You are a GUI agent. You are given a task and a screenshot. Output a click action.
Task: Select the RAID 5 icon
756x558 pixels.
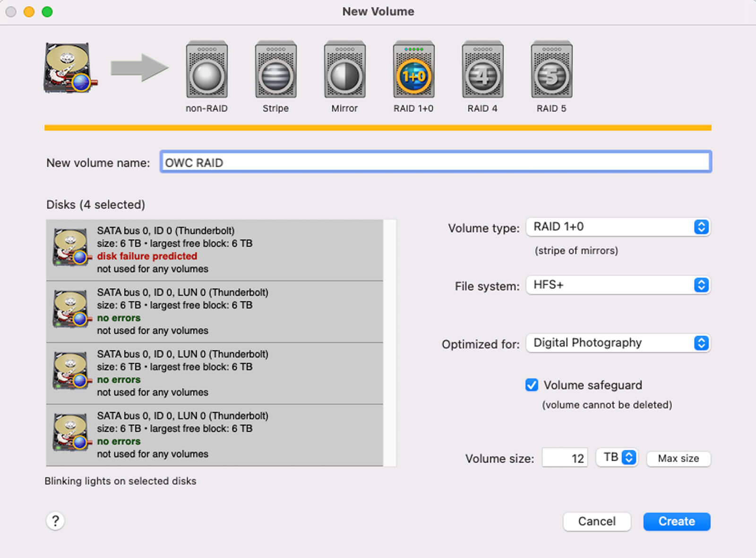(551, 70)
